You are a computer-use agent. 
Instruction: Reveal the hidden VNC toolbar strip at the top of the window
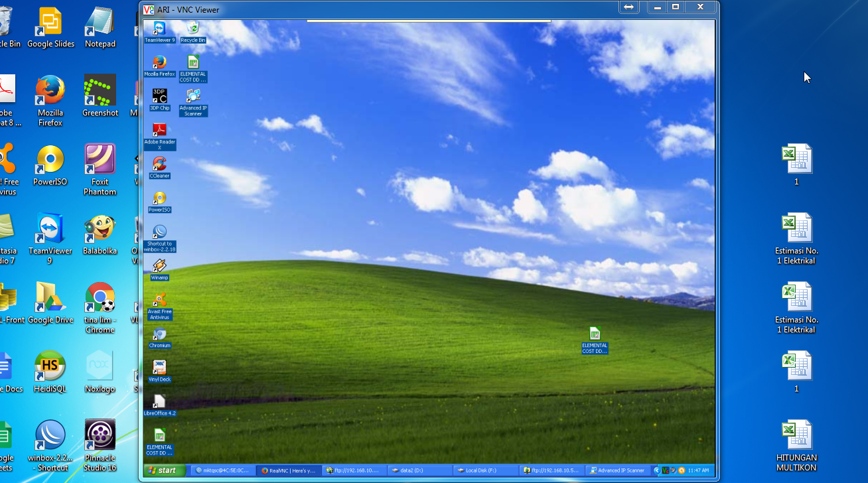pos(429,21)
